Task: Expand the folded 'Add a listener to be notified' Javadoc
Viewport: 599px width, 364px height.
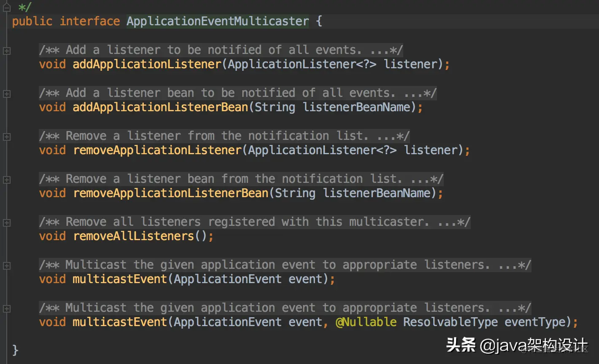Action: click(7, 51)
